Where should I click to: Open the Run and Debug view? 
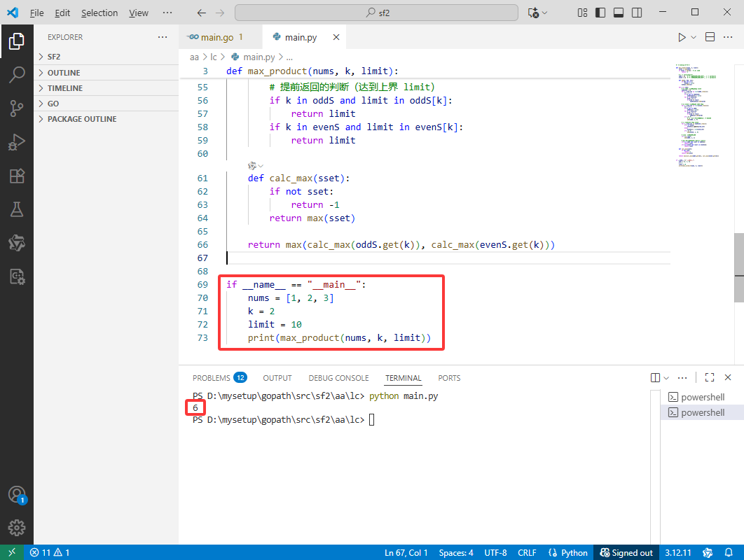[x=17, y=142]
